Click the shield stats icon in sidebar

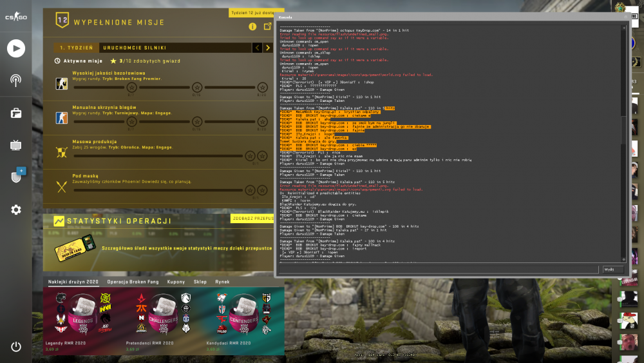point(17,175)
